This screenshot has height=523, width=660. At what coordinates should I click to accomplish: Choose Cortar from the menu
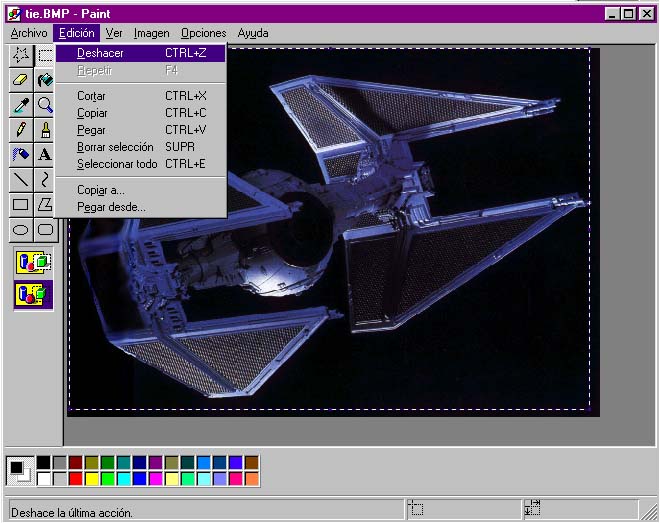coord(141,96)
